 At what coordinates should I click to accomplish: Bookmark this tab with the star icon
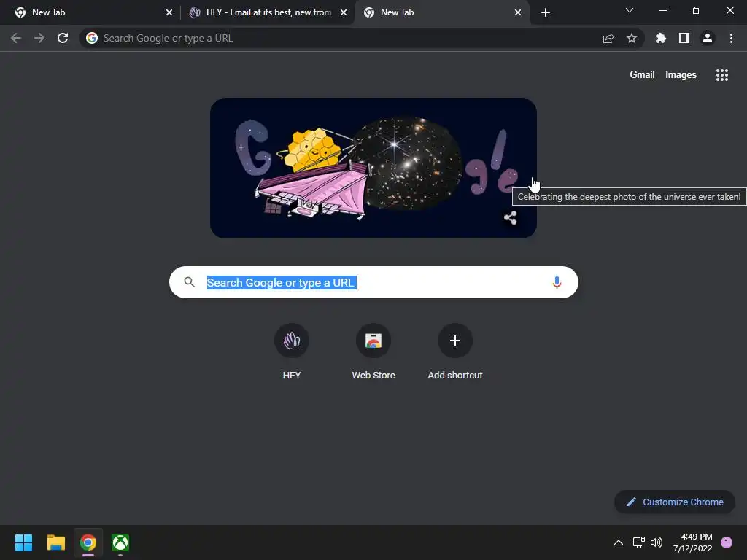pos(632,38)
